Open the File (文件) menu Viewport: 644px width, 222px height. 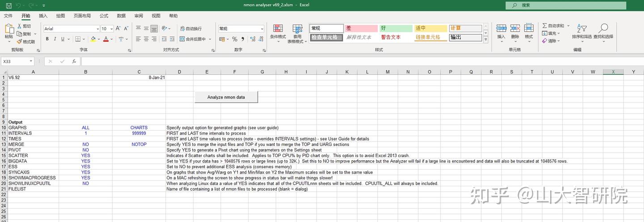pos(8,16)
